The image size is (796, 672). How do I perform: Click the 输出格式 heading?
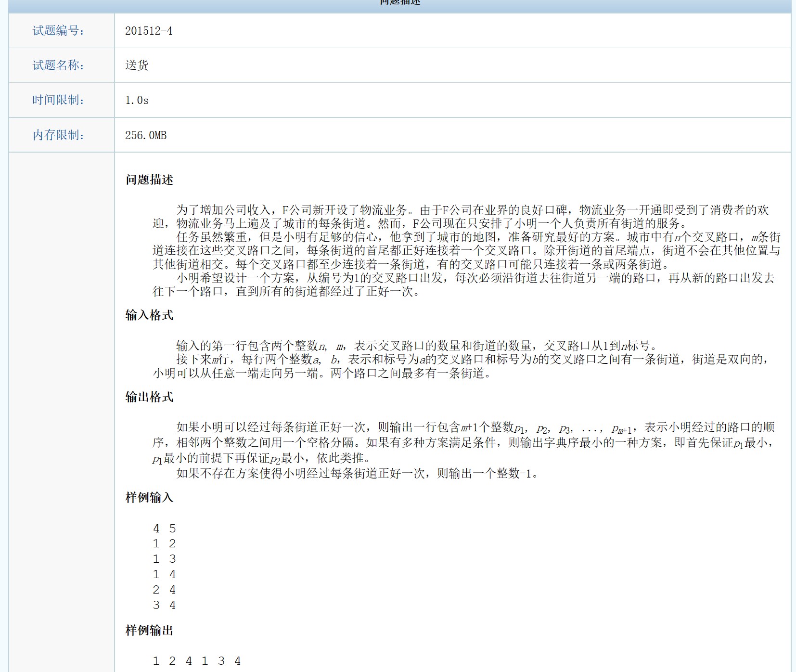pos(149,397)
